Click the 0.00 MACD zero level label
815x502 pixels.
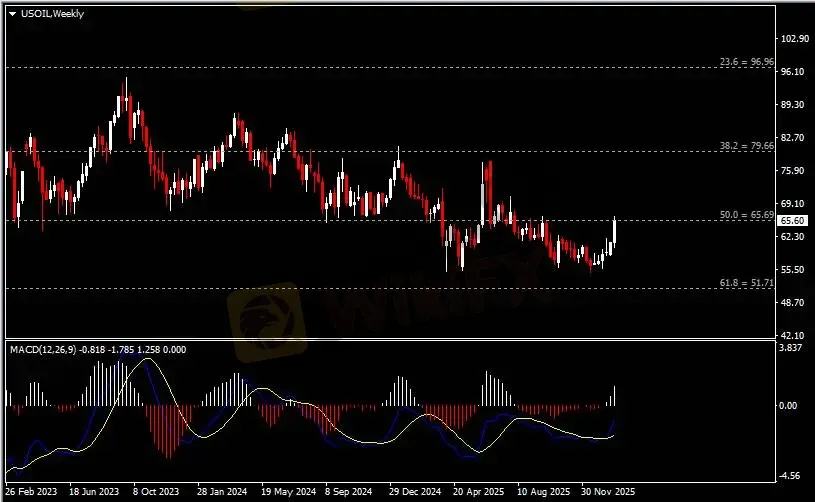coord(792,406)
